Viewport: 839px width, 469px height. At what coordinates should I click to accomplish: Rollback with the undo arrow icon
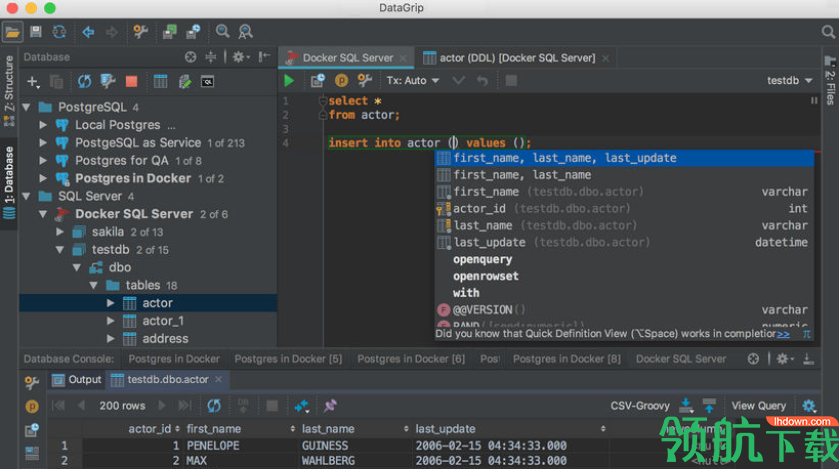click(482, 81)
